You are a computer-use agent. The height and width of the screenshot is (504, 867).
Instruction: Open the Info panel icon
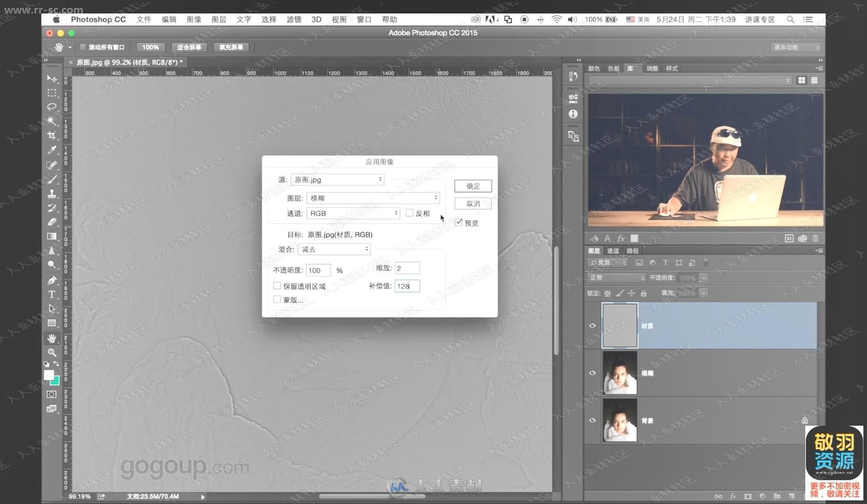[573, 114]
